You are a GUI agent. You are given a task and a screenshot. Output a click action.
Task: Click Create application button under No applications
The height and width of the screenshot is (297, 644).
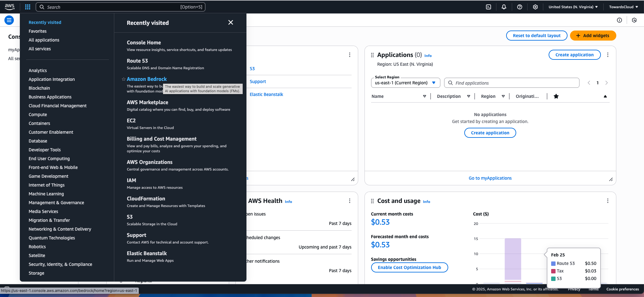click(x=490, y=133)
